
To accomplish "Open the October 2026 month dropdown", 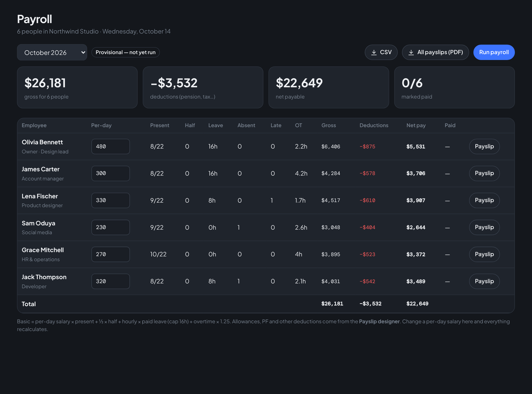I will point(52,52).
